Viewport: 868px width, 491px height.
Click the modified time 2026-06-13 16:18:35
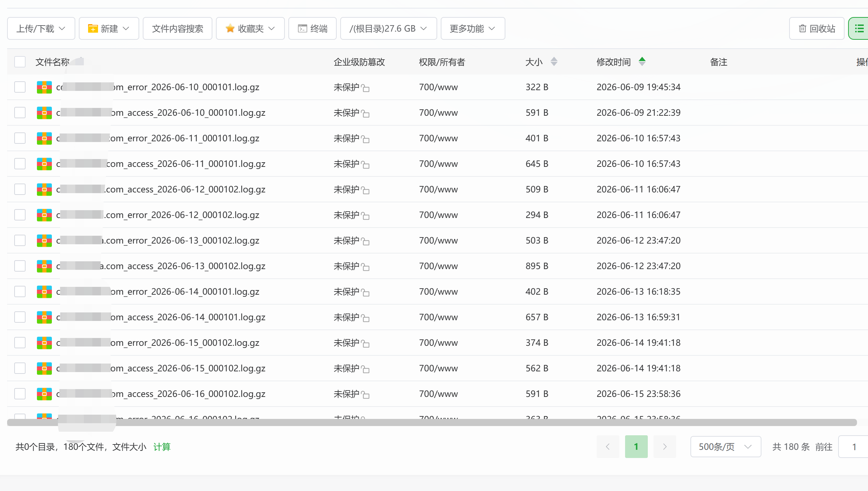pyautogui.click(x=639, y=291)
